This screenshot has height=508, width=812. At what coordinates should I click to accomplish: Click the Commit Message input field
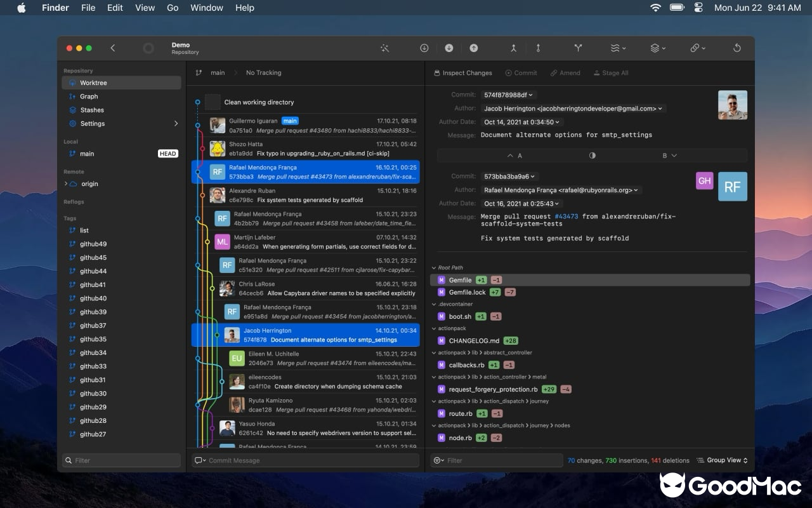[x=306, y=460]
